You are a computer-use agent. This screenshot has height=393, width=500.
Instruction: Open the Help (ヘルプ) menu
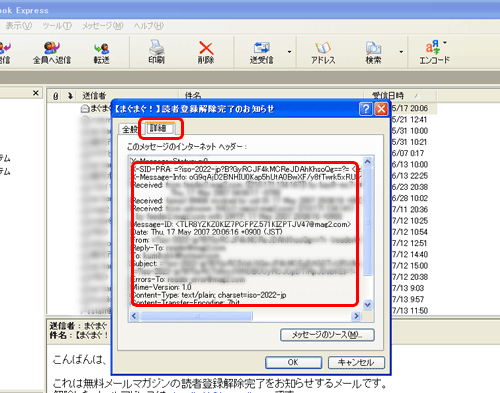(149, 26)
